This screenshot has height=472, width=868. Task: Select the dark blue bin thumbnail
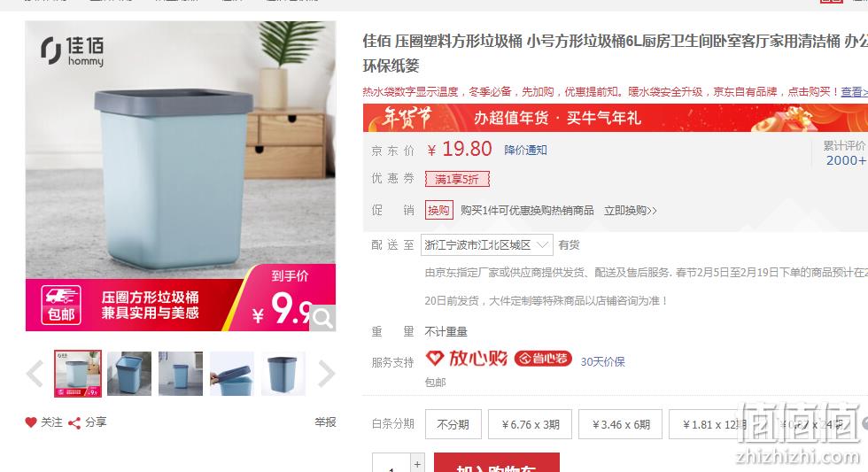tap(283, 374)
